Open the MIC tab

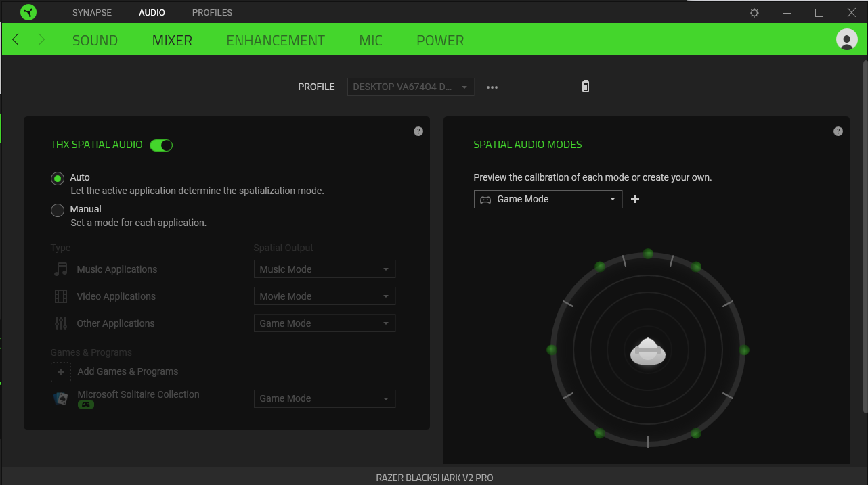point(371,41)
